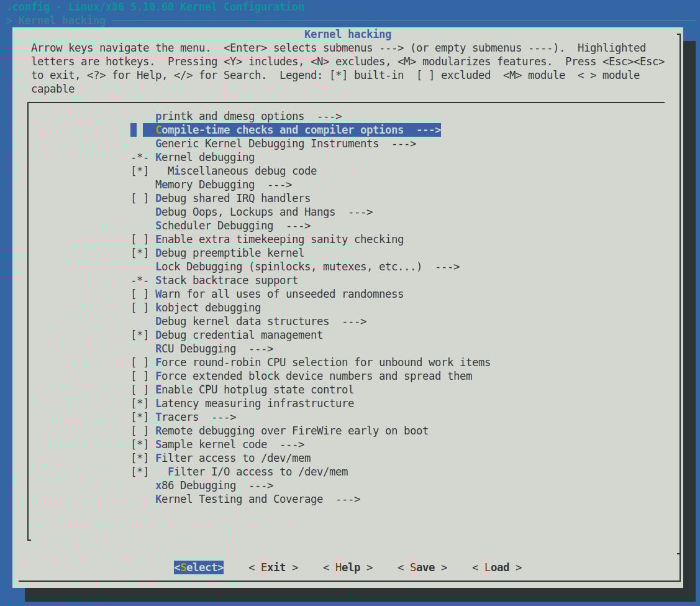Expand Scheduler Debugging submenu

[233, 226]
